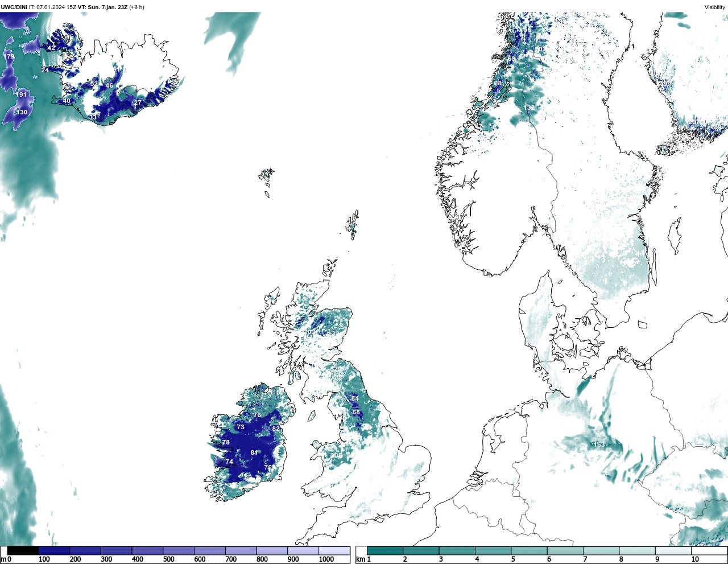The width and height of the screenshot is (728, 564).
Task: Select valid time 'VT: Sun. 7.jan. 23Z'
Action: tap(103, 7)
